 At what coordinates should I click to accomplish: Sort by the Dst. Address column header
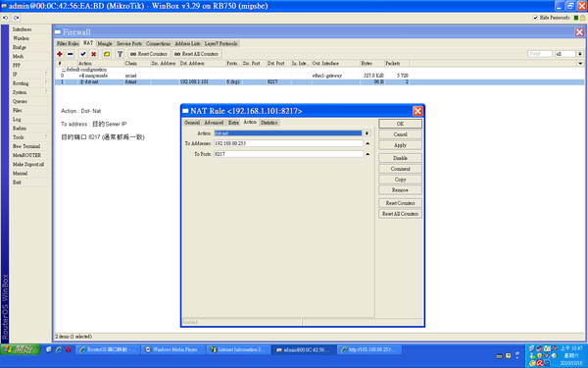(x=202, y=64)
